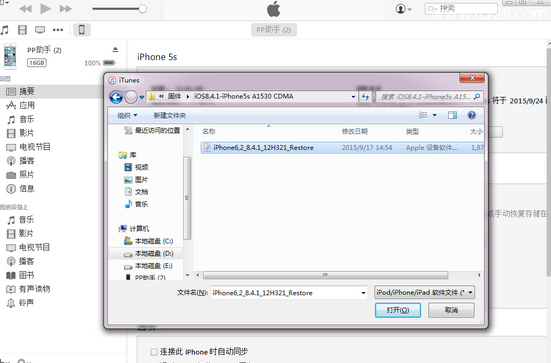Click the iTunes play button
The image size is (551, 363).
point(45,8)
